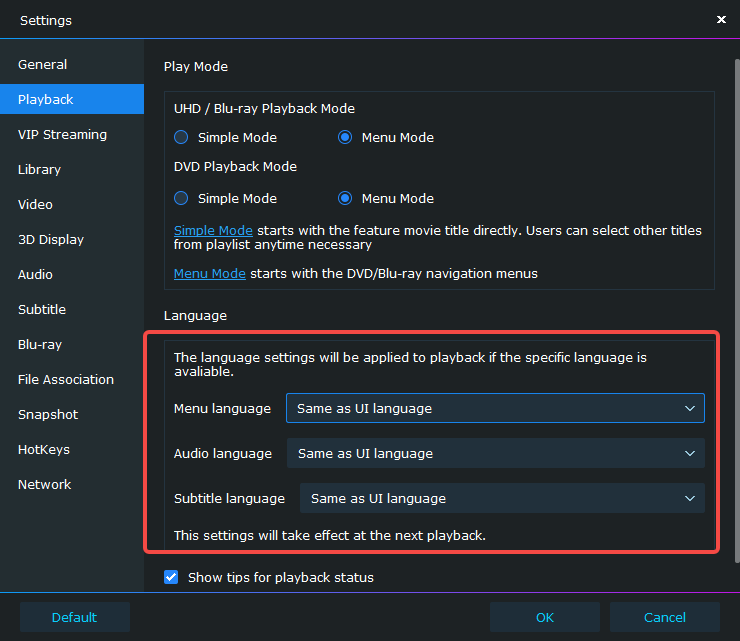
Task: Choose Menu Mode under DVD Playback Mode
Action: pyautogui.click(x=345, y=198)
